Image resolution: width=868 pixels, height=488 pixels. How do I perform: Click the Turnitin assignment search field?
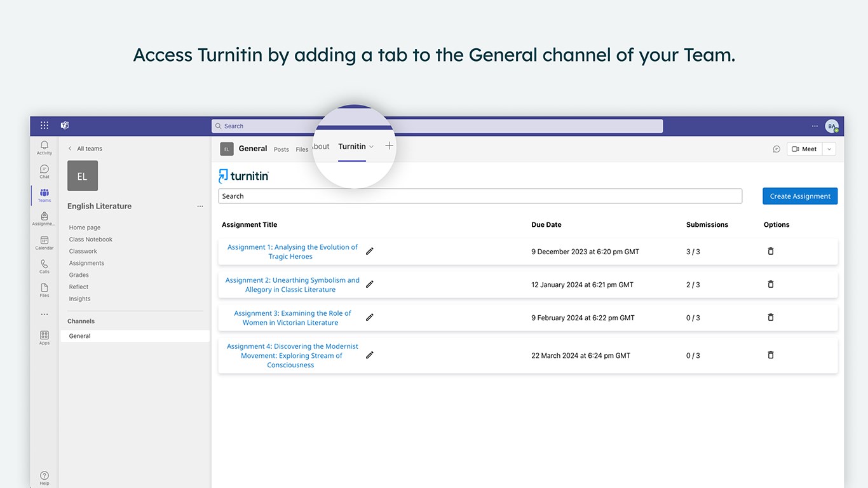[x=480, y=196]
